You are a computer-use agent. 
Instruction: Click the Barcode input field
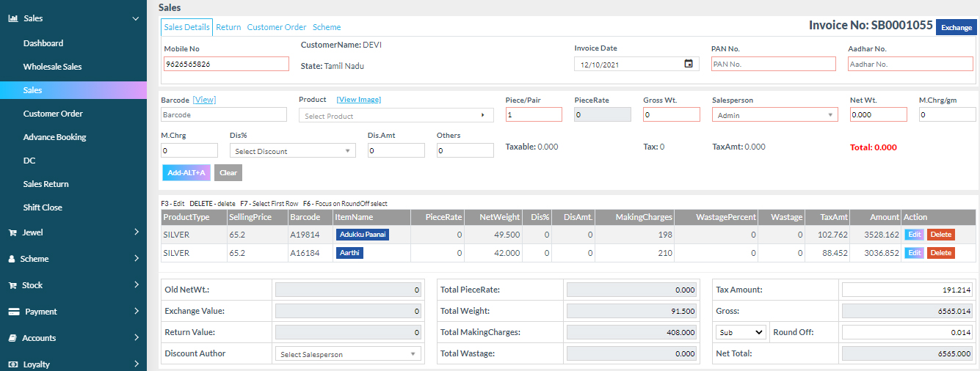224,115
